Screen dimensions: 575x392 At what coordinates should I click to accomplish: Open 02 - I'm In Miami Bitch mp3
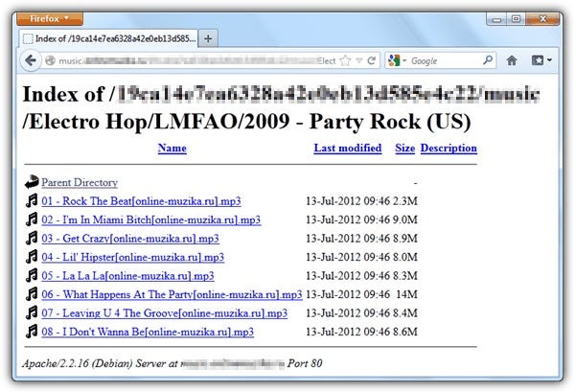tap(151, 219)
